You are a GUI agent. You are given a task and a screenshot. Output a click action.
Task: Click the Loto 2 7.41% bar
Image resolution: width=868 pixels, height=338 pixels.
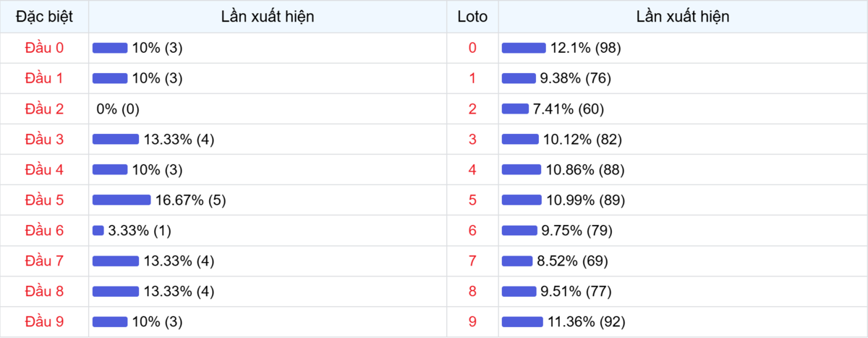click(x=515, y=109)
